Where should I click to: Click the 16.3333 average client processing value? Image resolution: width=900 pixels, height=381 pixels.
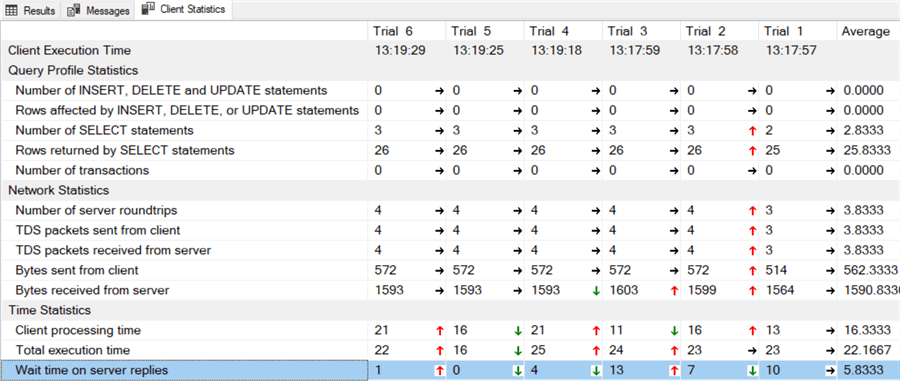[867, 330]
